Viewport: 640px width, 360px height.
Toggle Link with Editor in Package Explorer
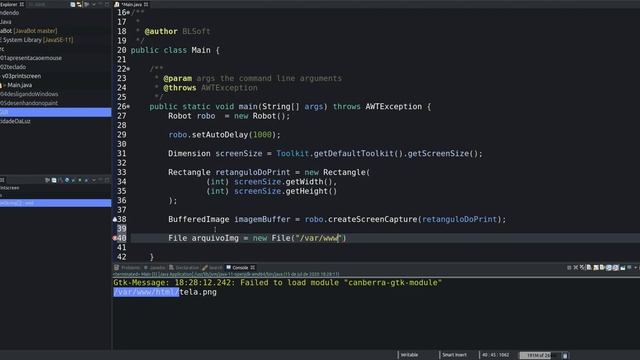pos(79,4)
